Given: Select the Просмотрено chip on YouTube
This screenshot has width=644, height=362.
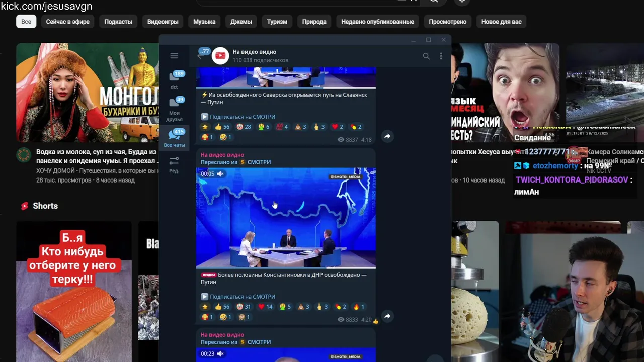Looking at the screenshot, I should click(x=448, y=22).
